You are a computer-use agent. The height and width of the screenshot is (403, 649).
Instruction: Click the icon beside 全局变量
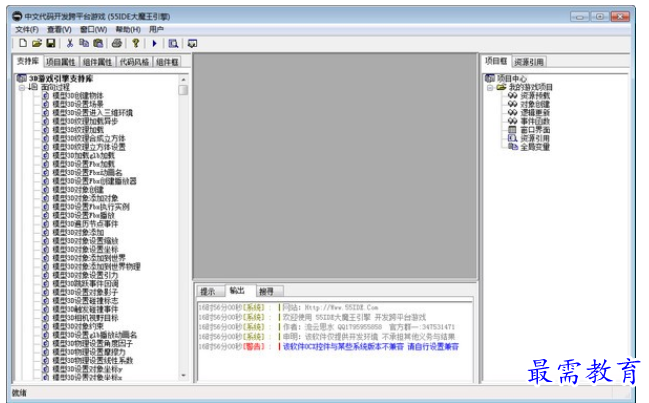512,147
